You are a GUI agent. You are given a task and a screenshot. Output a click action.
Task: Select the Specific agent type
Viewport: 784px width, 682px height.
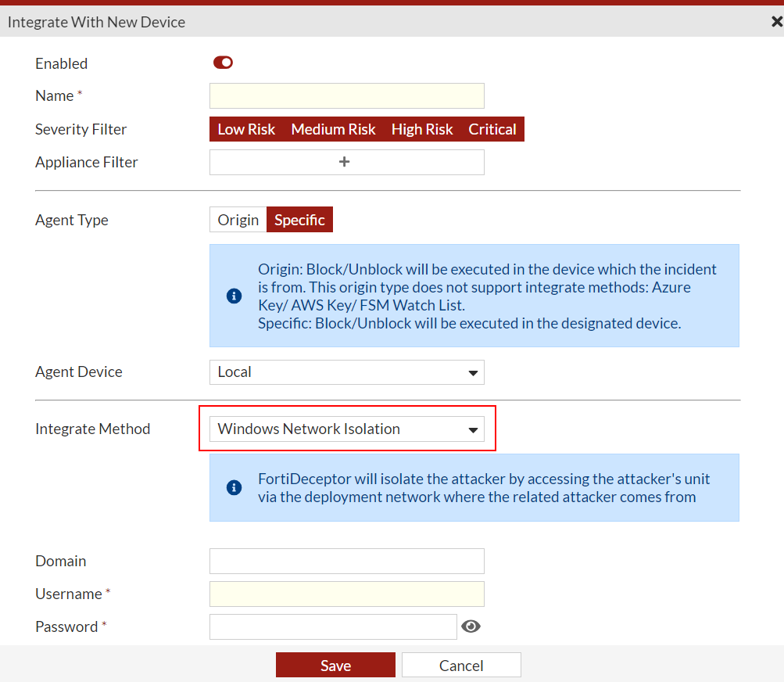tap(299, 220)
